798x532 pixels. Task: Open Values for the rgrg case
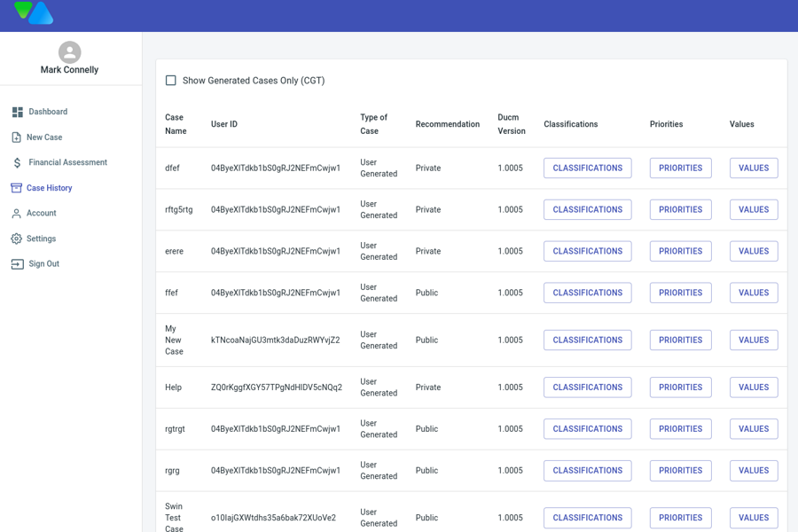753,471
